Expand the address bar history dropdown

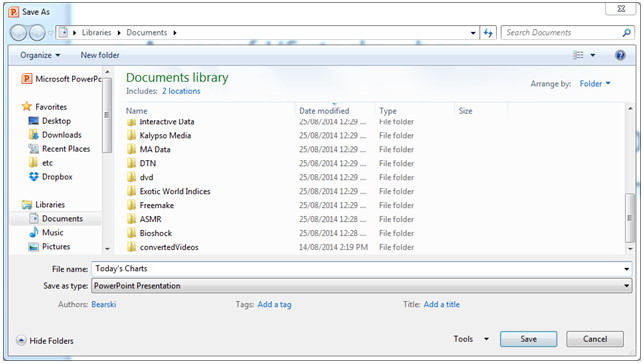(473, 33)
